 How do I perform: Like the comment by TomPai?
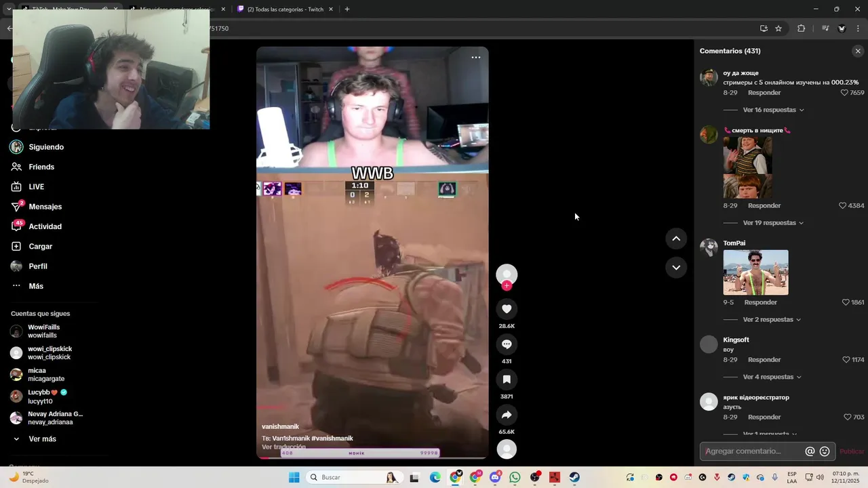[846, 302]
